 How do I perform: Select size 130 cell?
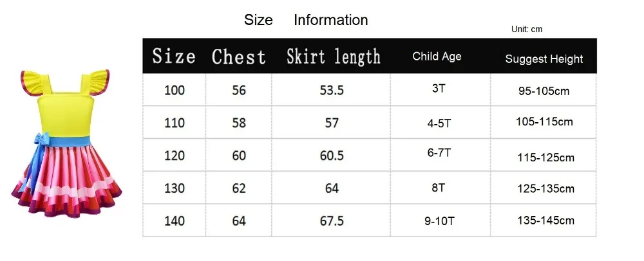click(175, 188)
